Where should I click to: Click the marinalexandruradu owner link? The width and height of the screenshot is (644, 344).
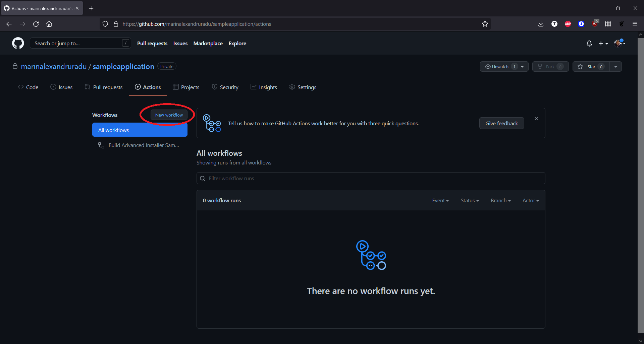[x=54, y=66]
